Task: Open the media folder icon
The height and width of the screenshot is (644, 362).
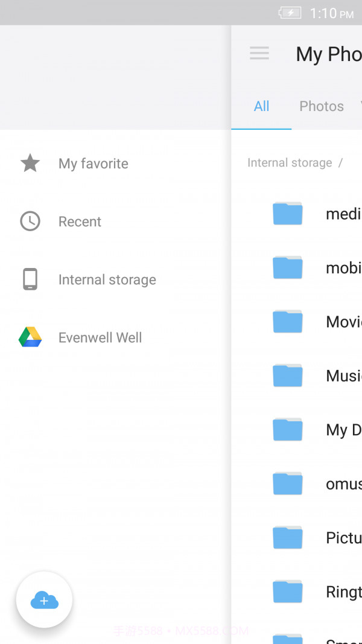Action: (287, 214)
